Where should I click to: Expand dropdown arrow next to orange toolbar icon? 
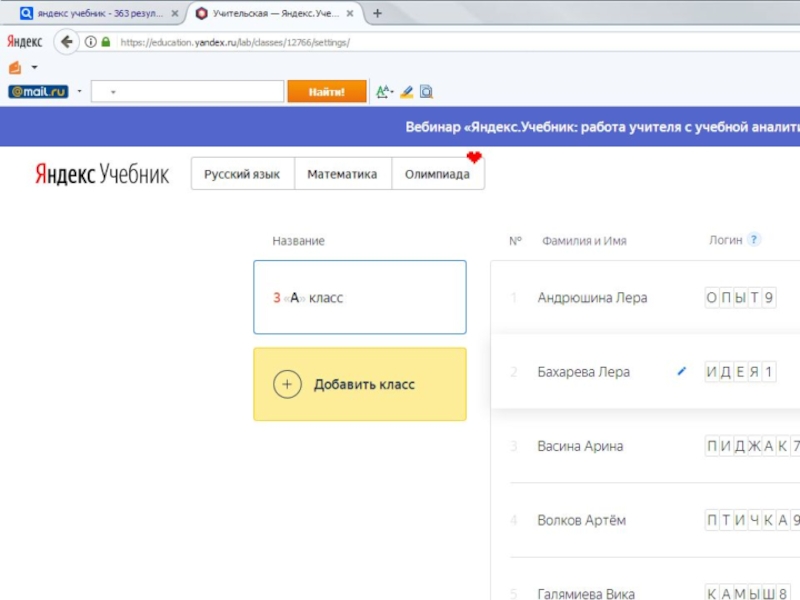tap(34, 67)
